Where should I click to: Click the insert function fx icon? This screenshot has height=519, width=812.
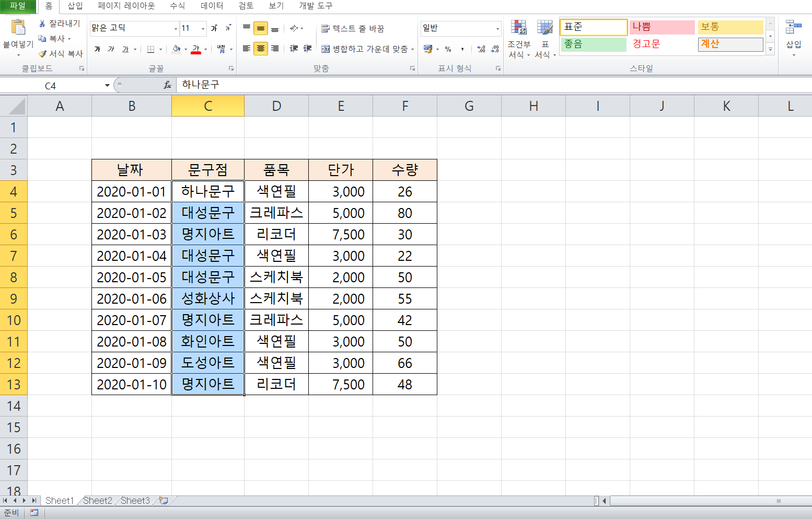[167, 85]
